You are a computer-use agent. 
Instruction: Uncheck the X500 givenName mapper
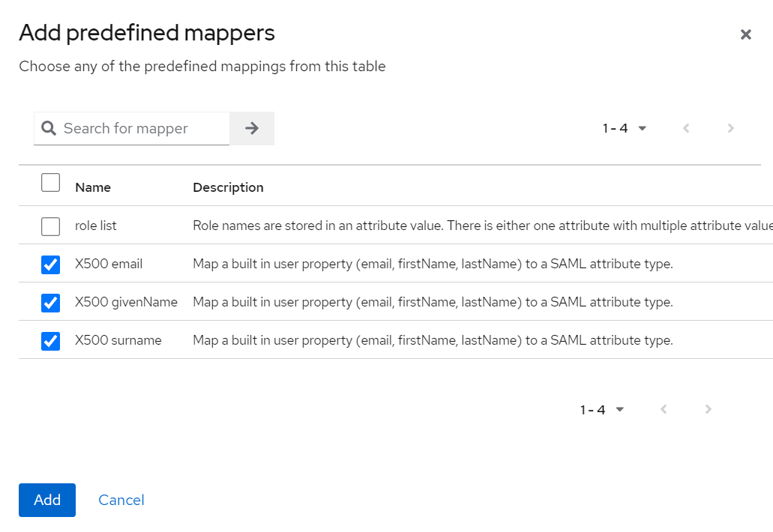50,303
